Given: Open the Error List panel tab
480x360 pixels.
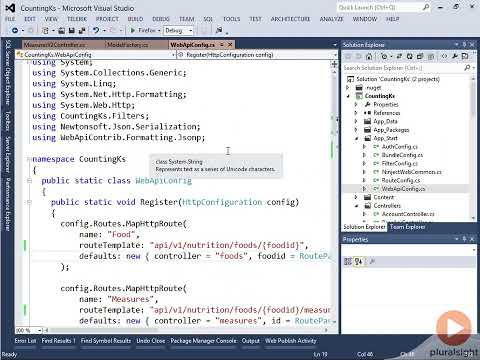Looking at the screenshot, I should tap(25, 341).
